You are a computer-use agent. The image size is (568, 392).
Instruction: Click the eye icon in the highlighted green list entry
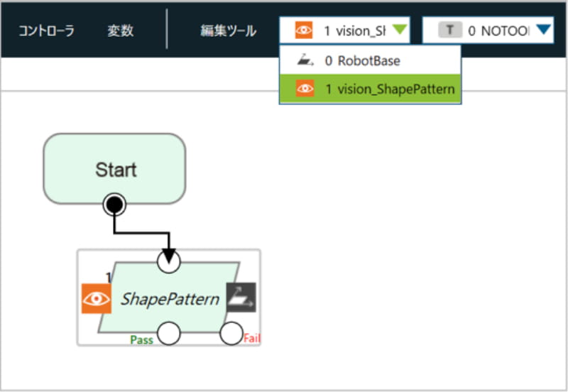[x=305, y=90]
